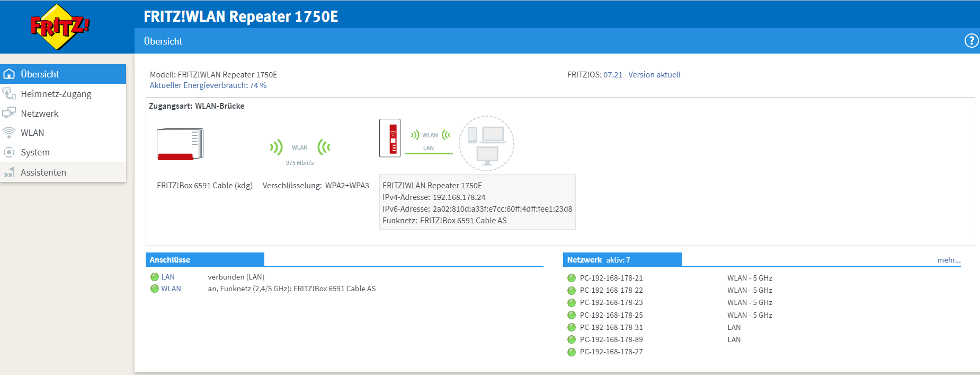Open the LAN link under Anschlüsse
This screenshot has width=980, height=375.
168,277
